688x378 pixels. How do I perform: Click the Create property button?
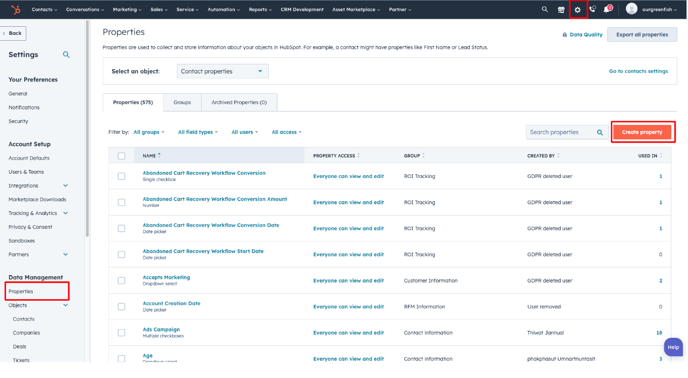click(642, 132)
